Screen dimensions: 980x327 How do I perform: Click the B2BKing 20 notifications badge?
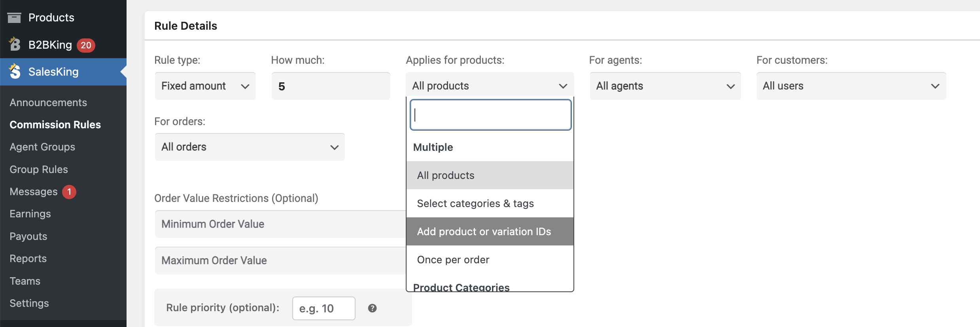click(86, 45)
